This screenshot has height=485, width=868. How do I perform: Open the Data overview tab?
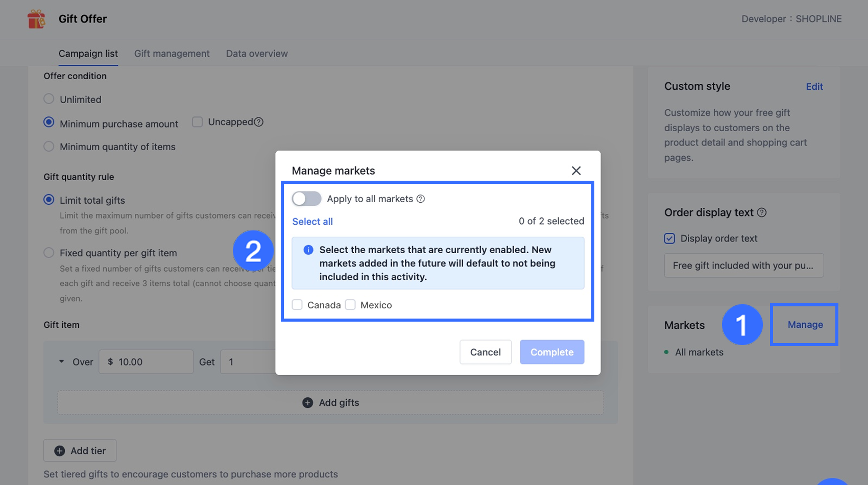(x=257, y=54)
